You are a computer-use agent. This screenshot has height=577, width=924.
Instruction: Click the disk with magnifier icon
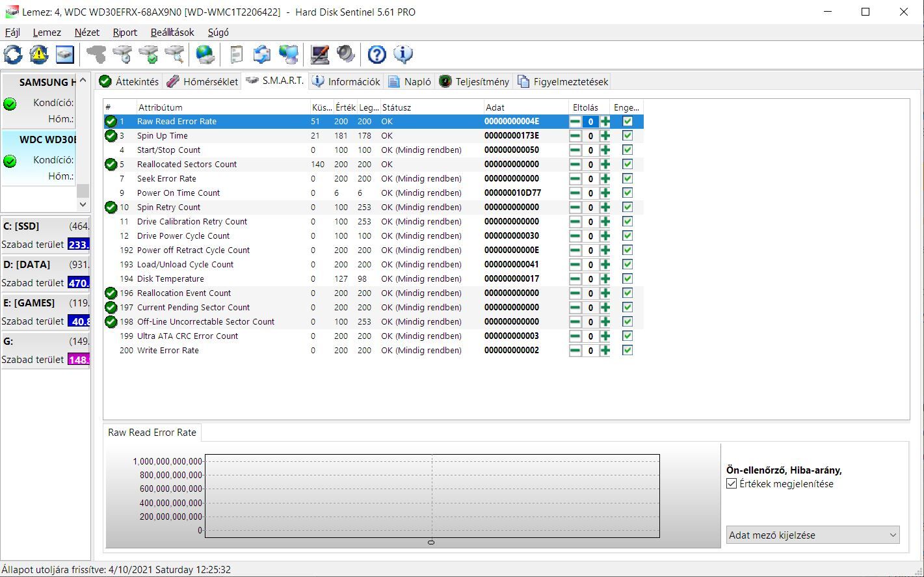pos(174,54)
